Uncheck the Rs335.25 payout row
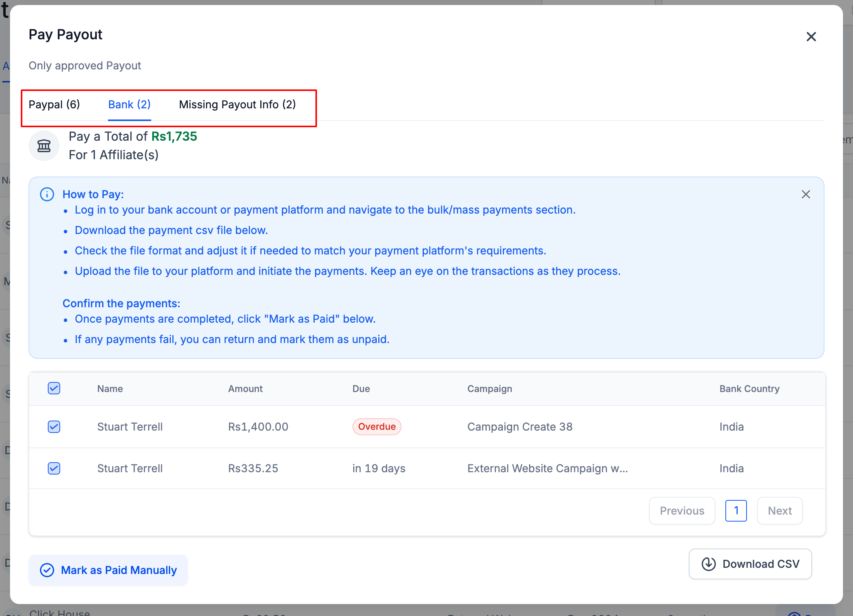The image size is (853, 616). [x=54, y=468]
